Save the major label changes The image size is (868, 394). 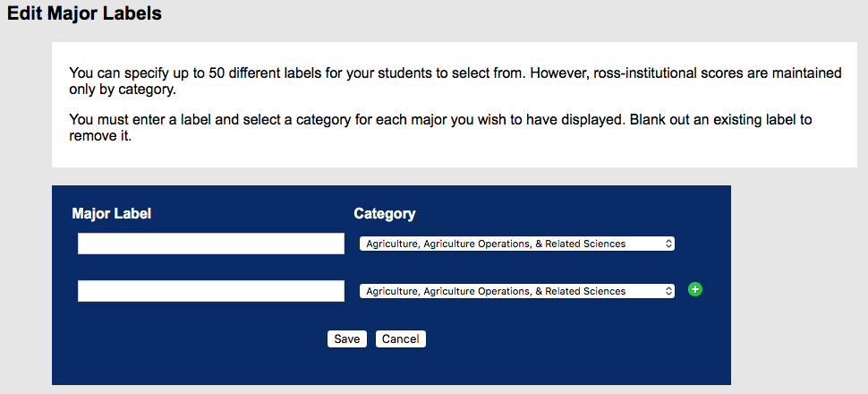click(346, 339)
